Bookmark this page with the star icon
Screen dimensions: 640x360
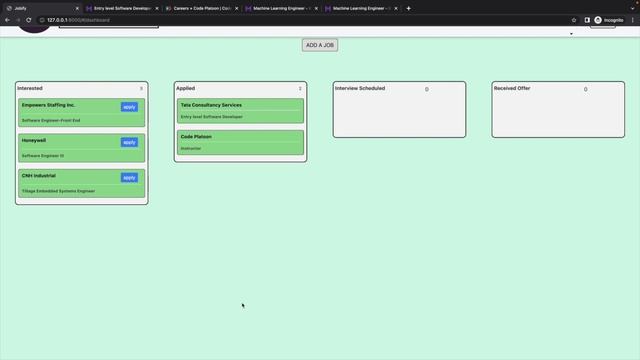click(x=574, y=20)
